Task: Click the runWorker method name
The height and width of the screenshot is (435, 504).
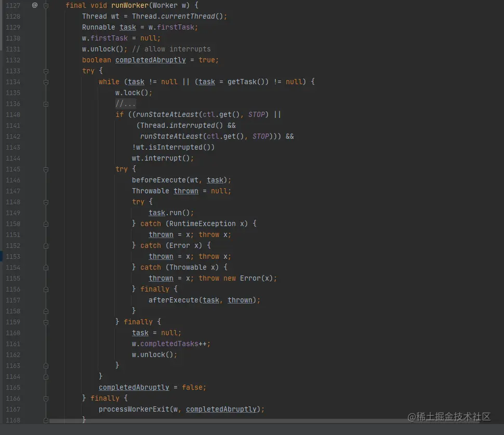Action: tap(130, 6)
